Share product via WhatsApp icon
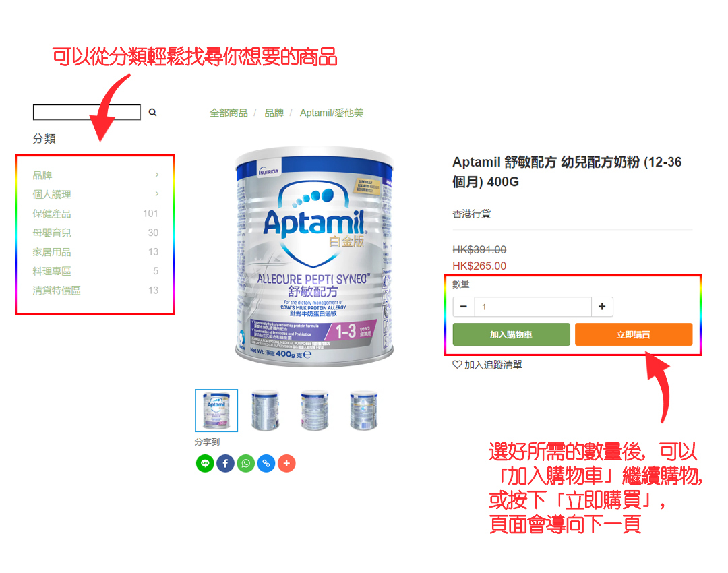This screenshot has height=573, width=728. point(245,463)
